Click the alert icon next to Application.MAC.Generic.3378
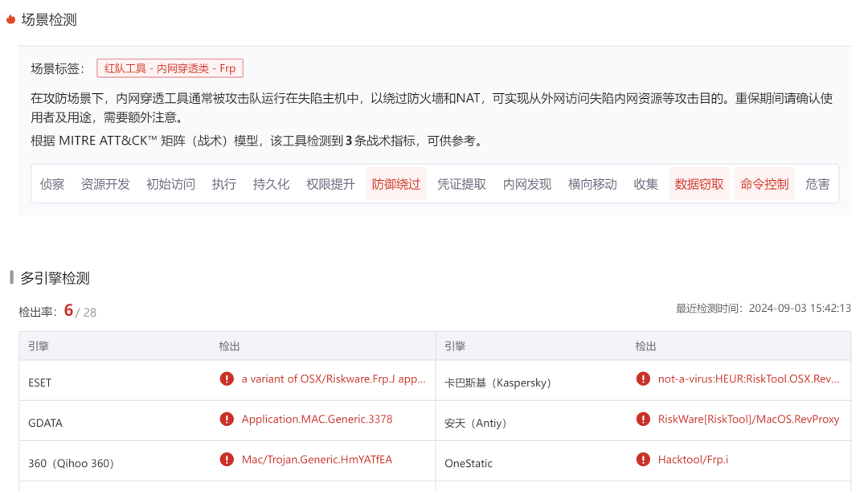 [x=227, y=419]
